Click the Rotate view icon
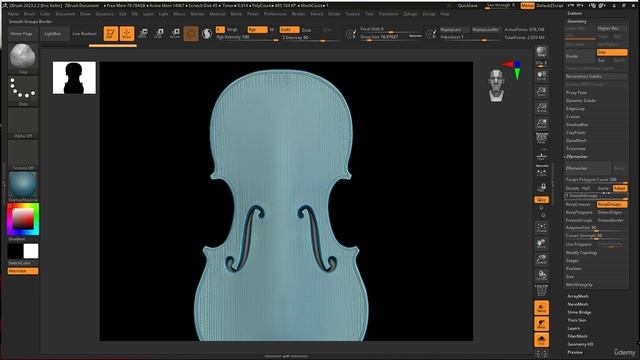Screen dimensions: 640x360 coord(542,276)
